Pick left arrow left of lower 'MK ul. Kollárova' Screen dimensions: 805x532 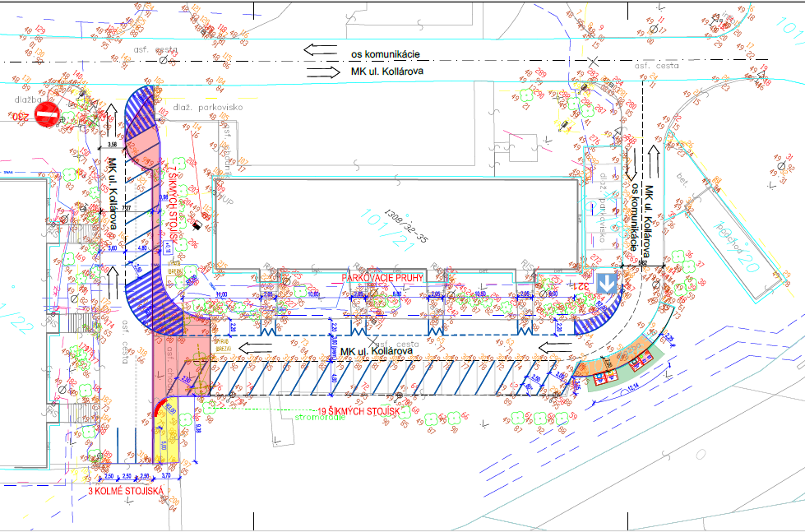(x=257, y=349)
